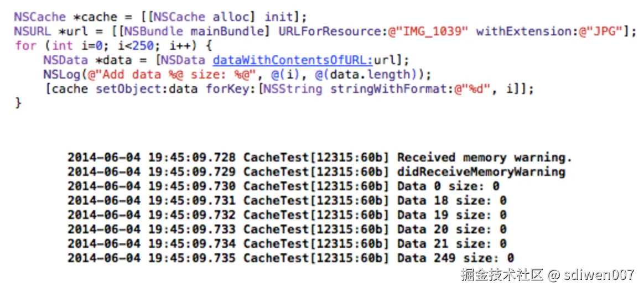Click the number 250 in loop condition
The image size is (644, 292).
coord(142,45)
